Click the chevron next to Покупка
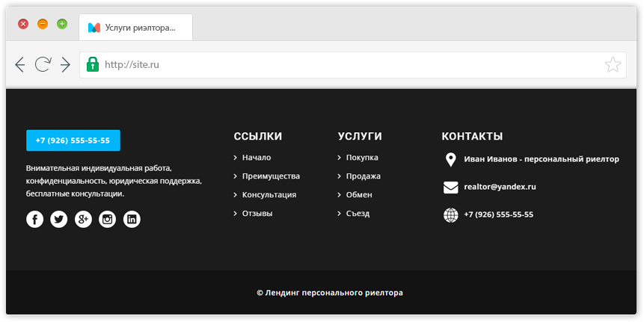The image size is (644, 322). [340, 158]
